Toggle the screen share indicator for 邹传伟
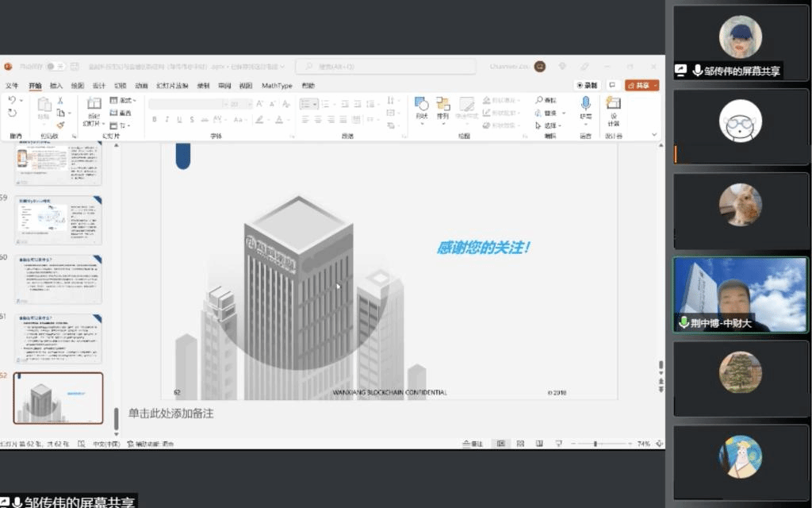 681,70
